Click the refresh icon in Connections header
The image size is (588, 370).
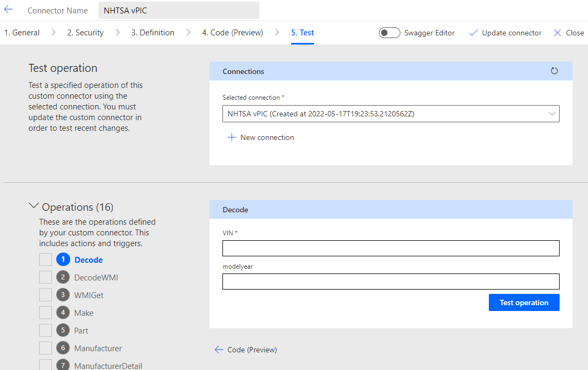click(554, 71)
